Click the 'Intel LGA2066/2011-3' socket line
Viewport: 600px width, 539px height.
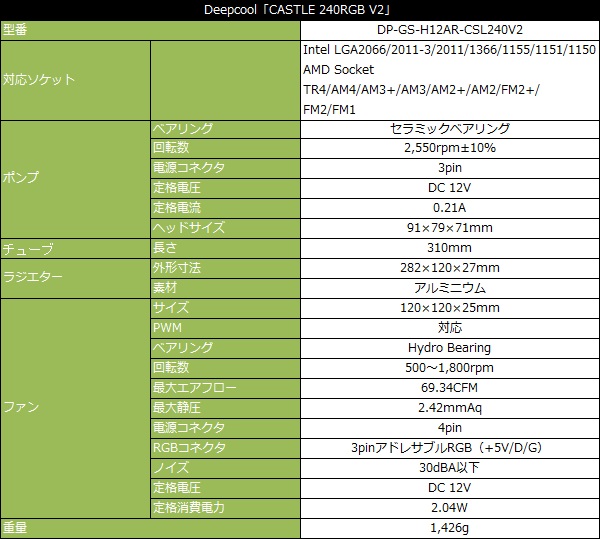[x=449, y=50]
